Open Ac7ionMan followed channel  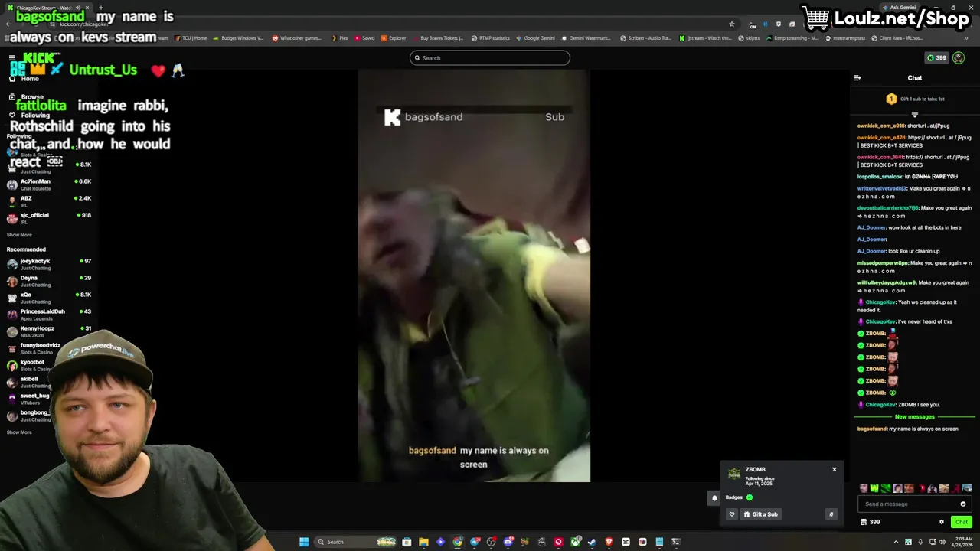(x=49, y=184)
